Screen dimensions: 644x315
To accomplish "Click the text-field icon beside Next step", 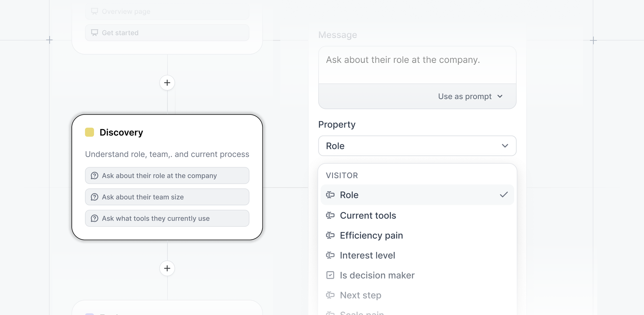I will click(330, 295).
